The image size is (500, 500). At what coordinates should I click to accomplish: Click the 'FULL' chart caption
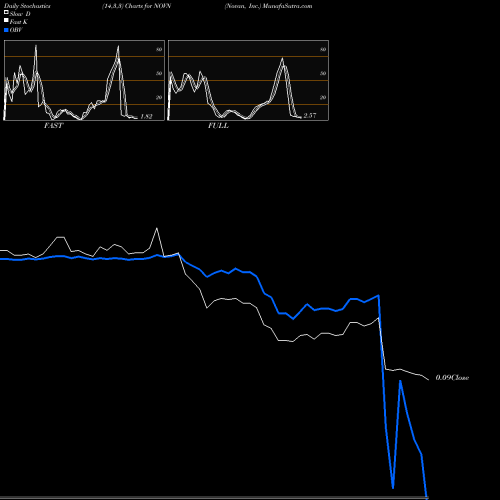[x=218, y=126]
